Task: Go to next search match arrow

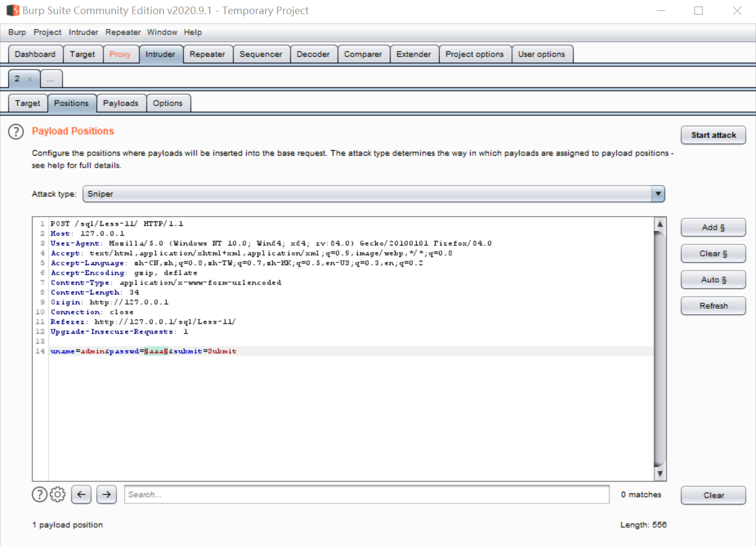Action: pyautogui.click(x=107, y=494)
